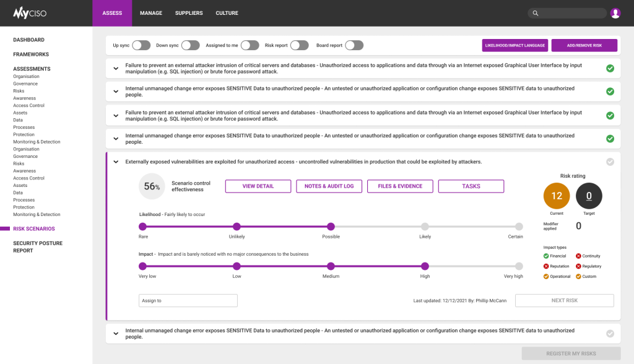Enable the Up sync toggle

[141, 45]
